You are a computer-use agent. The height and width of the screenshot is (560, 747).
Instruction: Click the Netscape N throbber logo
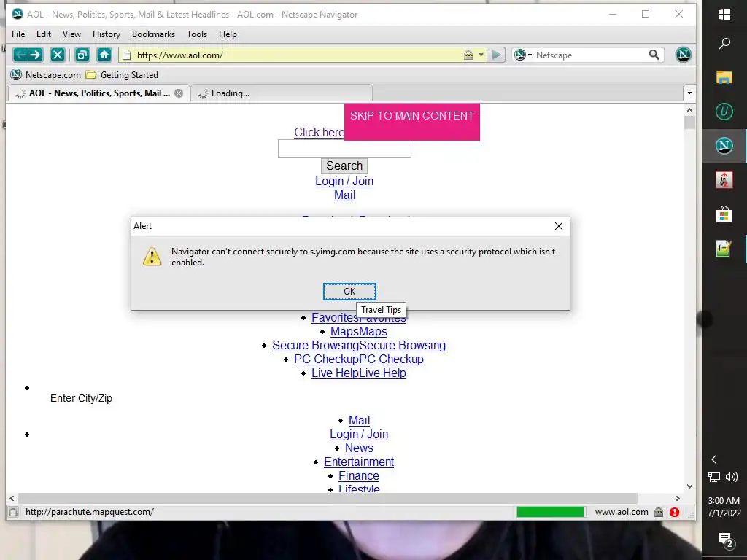tap(683, 54)
